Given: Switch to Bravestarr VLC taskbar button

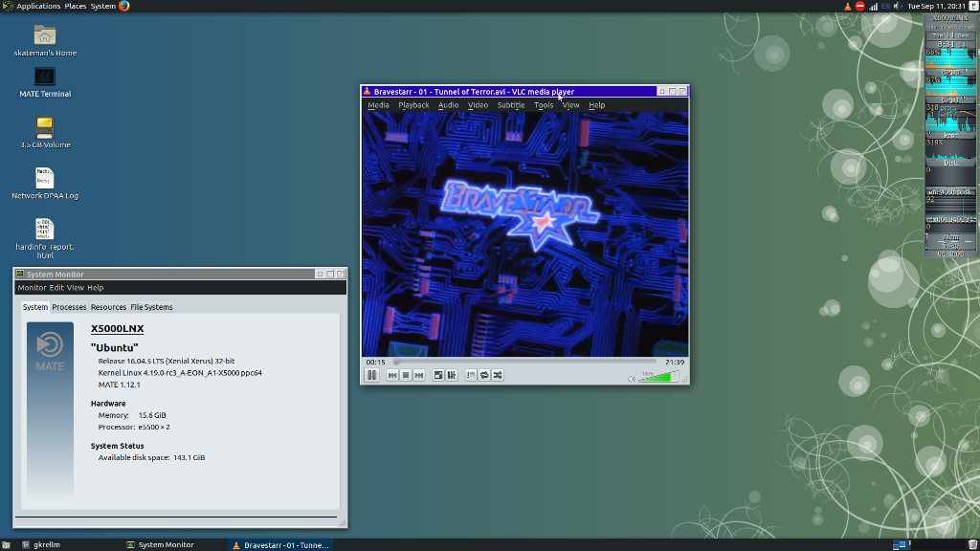Looking at the screenshot, I should pyautogui.click(x=280, y=545).
